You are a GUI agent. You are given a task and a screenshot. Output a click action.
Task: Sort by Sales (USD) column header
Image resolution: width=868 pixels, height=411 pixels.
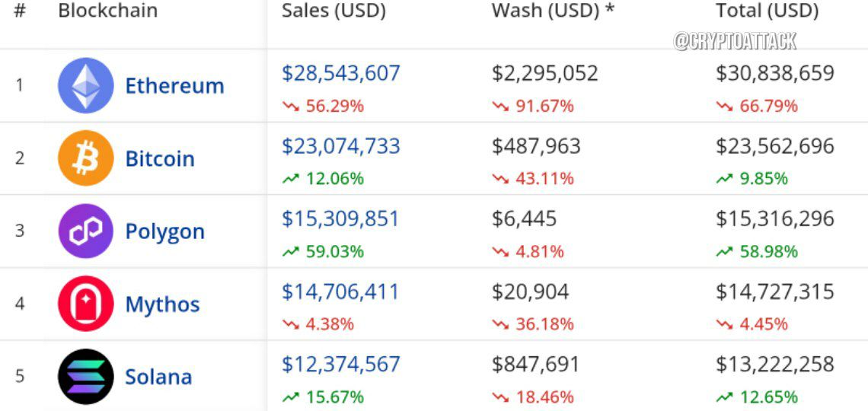[333, 11]
